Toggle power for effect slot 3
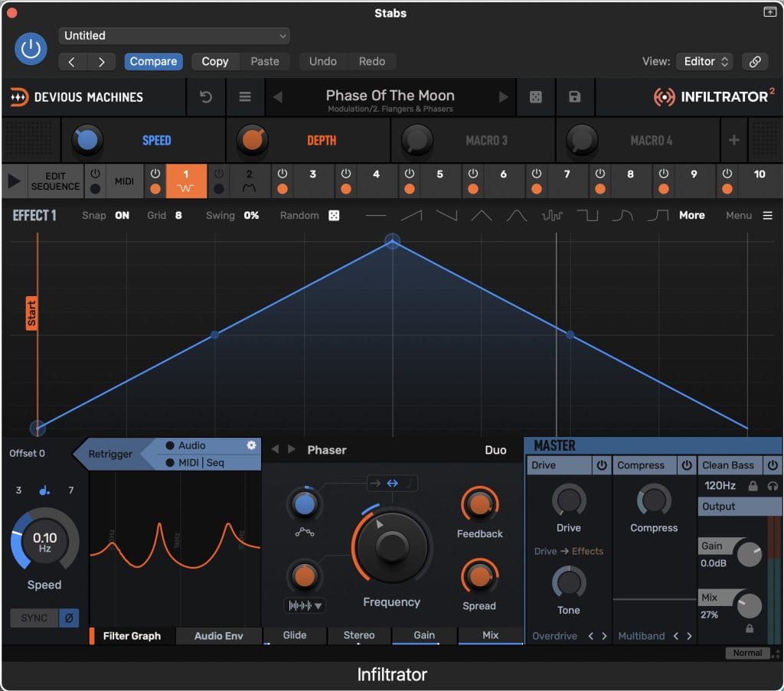 click(283, 174)
